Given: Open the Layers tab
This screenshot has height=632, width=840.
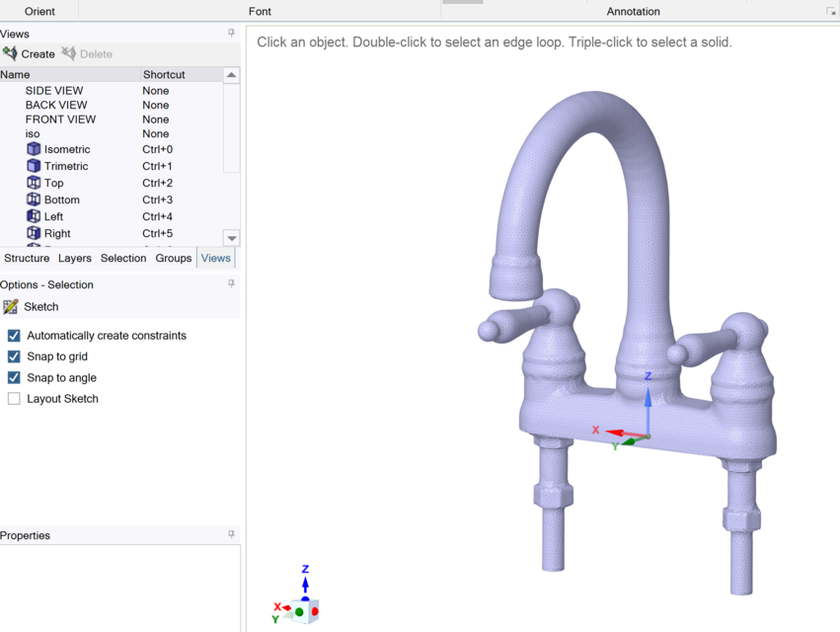Looking at the screenshot, I should (x=74, y=258).
